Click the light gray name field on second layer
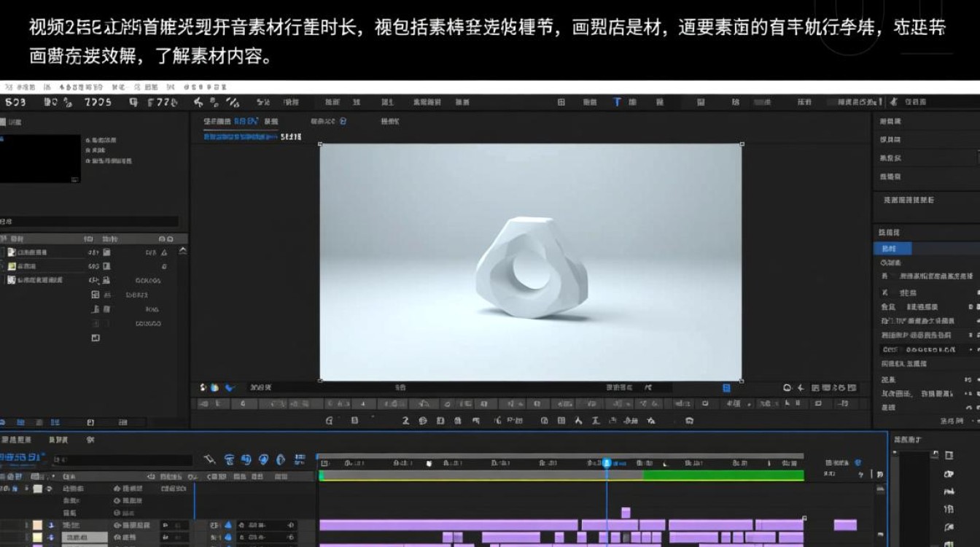The height and width of the screenshot is (547, 980). coord(84,538)
